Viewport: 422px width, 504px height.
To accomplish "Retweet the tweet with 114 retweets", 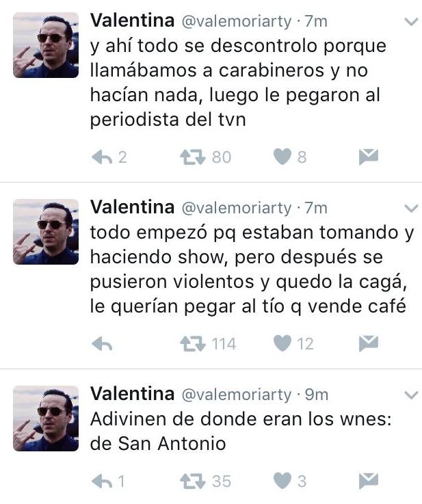I will click(x=192, y=344).
